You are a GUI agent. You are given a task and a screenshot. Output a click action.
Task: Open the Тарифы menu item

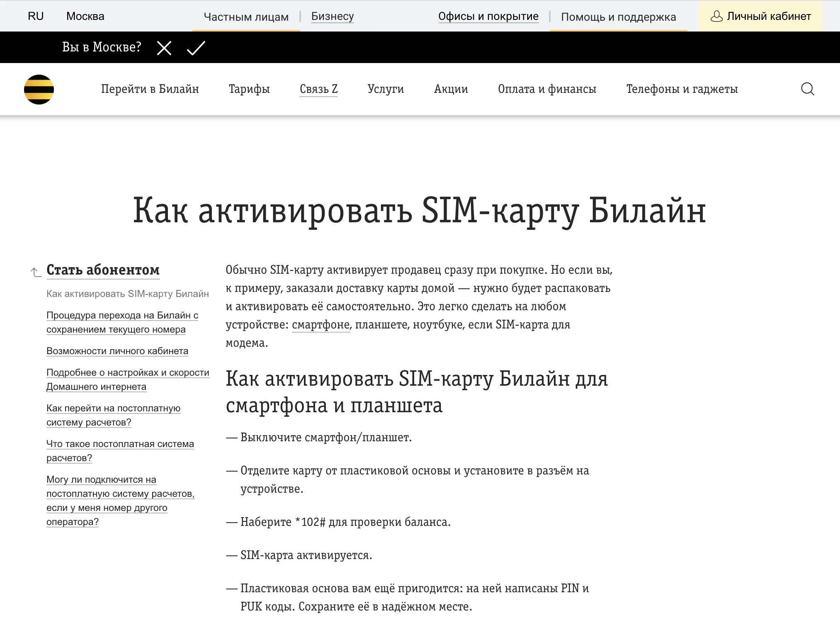click(x=249, y=89)
